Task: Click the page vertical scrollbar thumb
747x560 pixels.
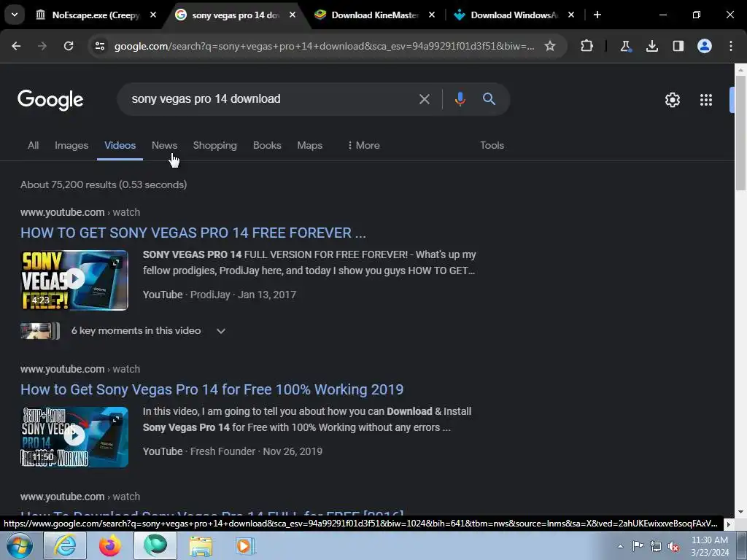Action: tap(740, 133)
